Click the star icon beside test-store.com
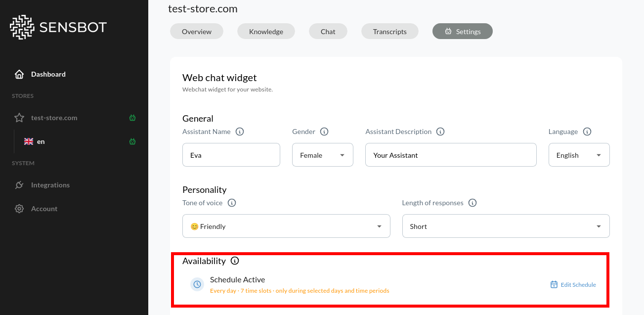Viewport: 644px width, 315px height. (19, 118)
